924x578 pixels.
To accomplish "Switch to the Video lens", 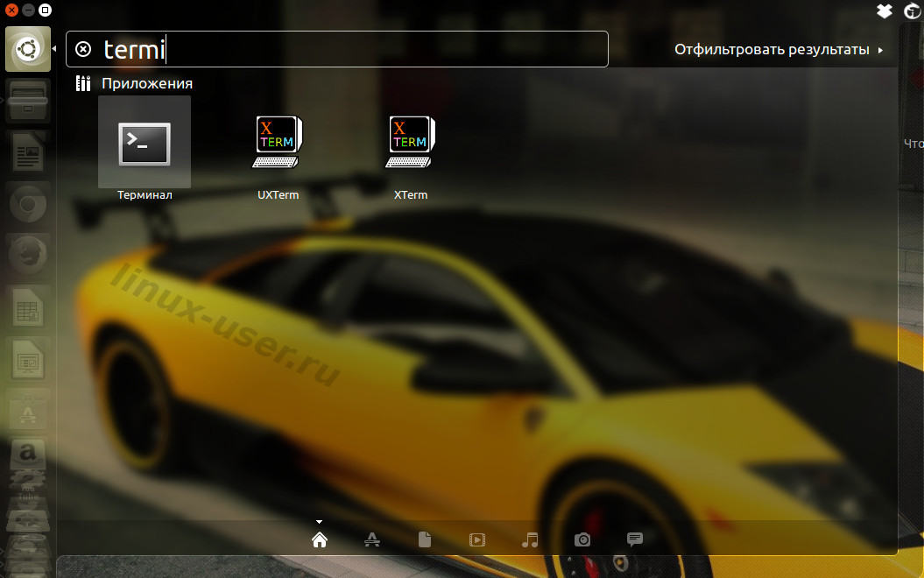I will click(x=477, y=539).
